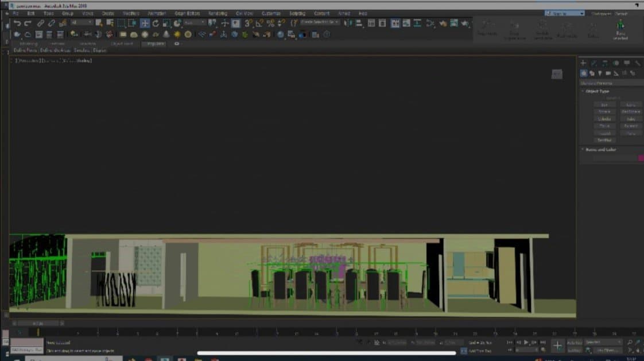Viewport: 644px width, 361px height.
Task: Play the animation
Action: pos(526,342)
